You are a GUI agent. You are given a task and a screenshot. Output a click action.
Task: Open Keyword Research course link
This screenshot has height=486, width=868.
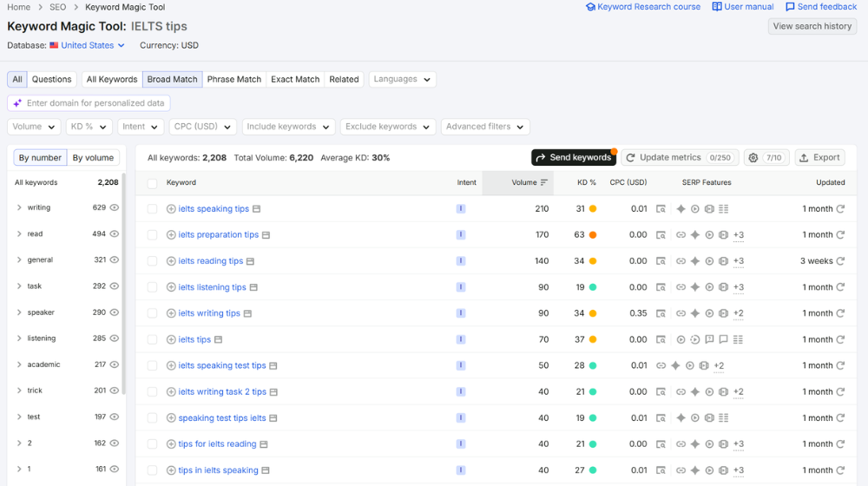click(x=643, y=7)
